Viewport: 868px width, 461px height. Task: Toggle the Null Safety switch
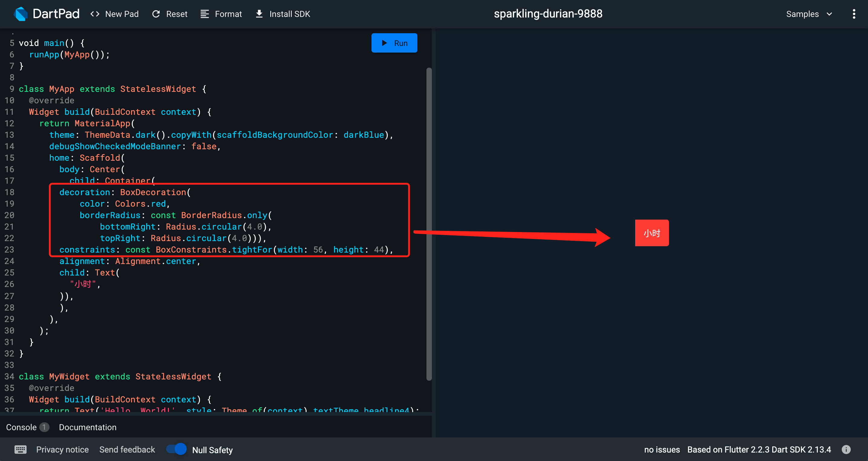(176, 449)
